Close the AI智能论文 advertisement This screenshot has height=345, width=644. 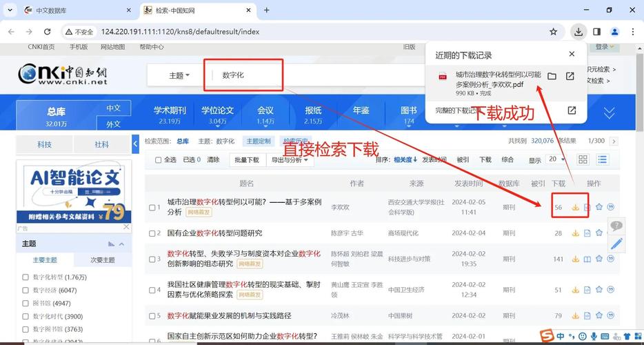coord(126,226)
